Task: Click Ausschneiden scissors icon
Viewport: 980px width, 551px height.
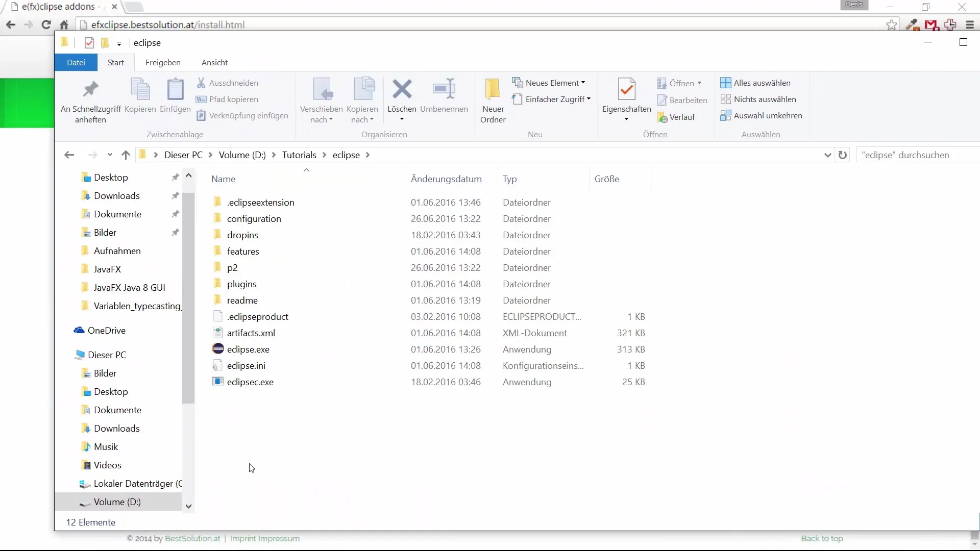Action: point(201,83)
